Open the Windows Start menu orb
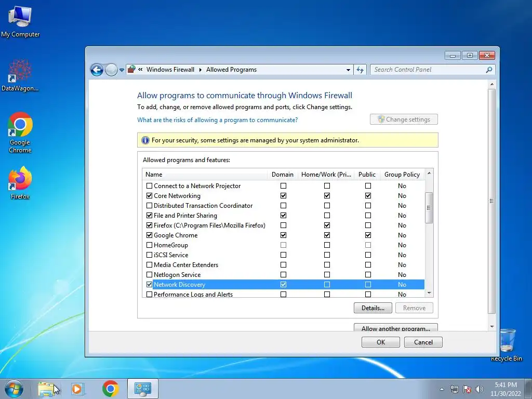532x399 pixels. pyautogui.click(x=14, y=389)
